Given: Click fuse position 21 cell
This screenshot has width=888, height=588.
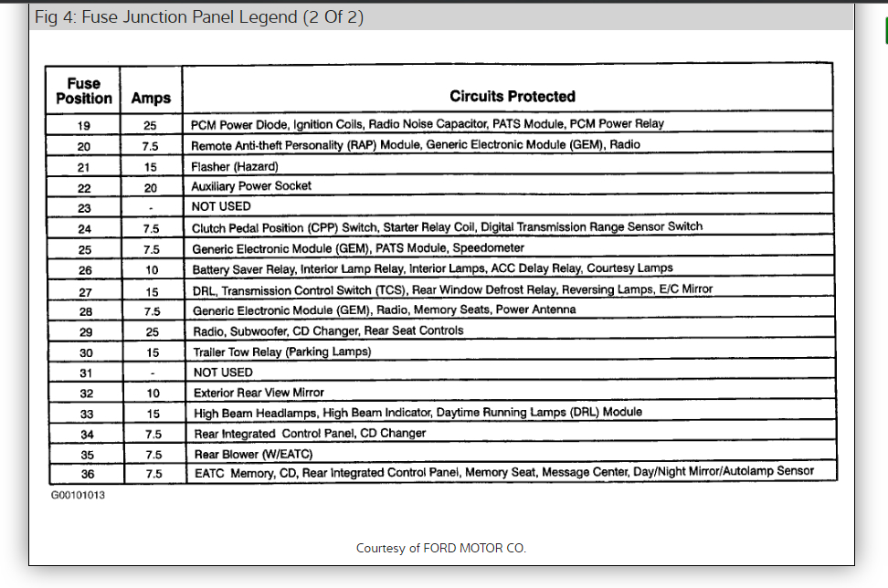Looking at the screenshot, I should pos(84,167).
